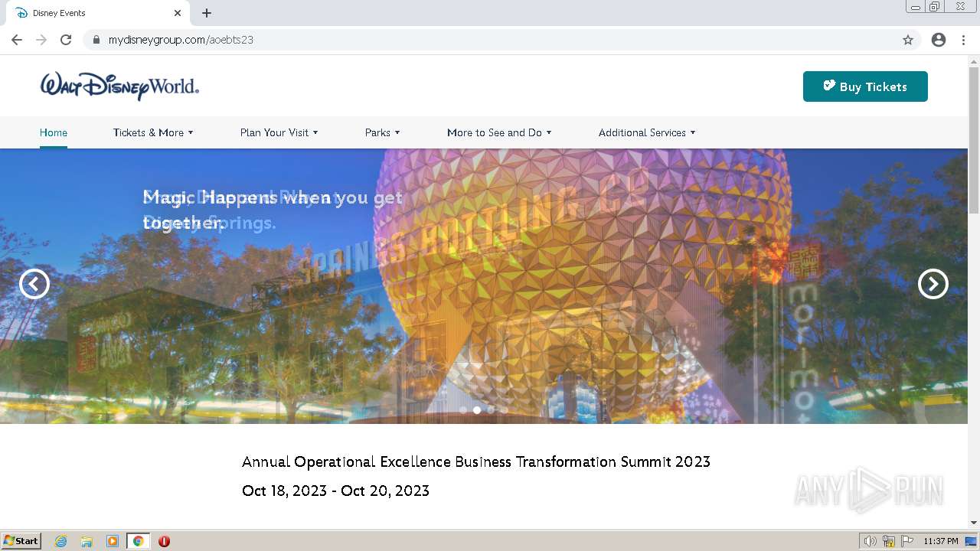Open the Chrome profile avatar menu

click(939, 40)
